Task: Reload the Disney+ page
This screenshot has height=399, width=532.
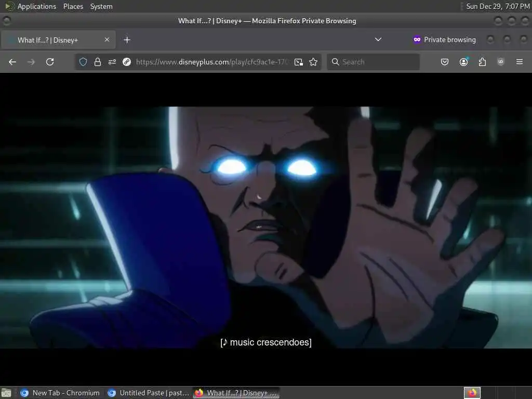Action: point(50,62)
